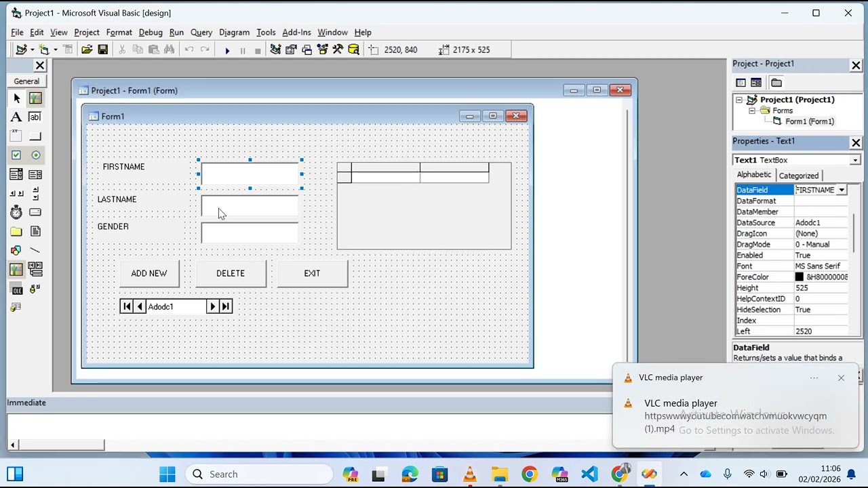Click the DELETE button on Form1
868x488 pixels.
click(231, 274)
